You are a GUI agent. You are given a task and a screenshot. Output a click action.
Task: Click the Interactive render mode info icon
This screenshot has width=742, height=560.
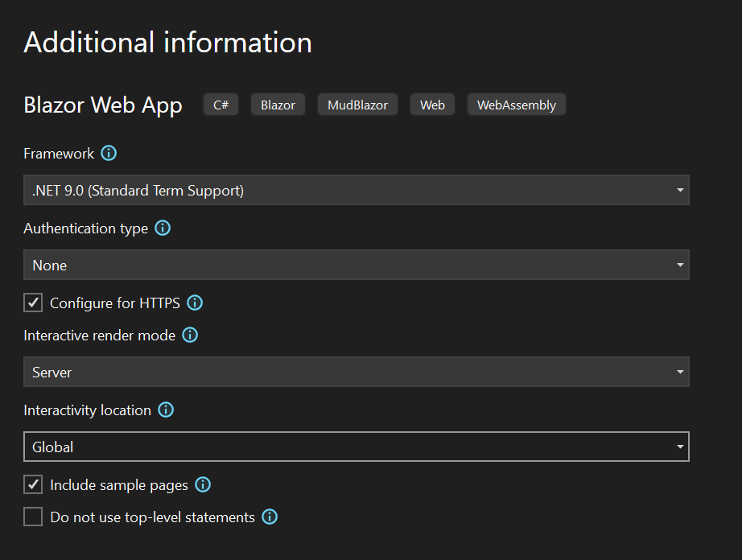point(190,335)
